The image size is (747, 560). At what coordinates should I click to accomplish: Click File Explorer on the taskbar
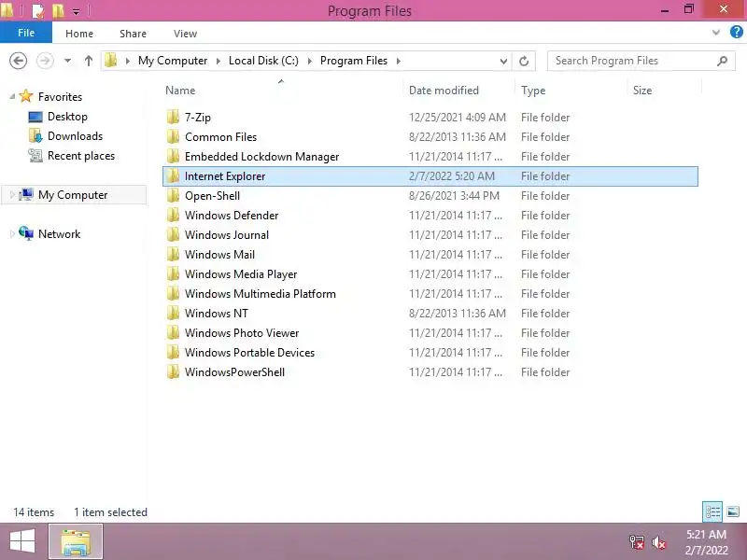(76, 541)
